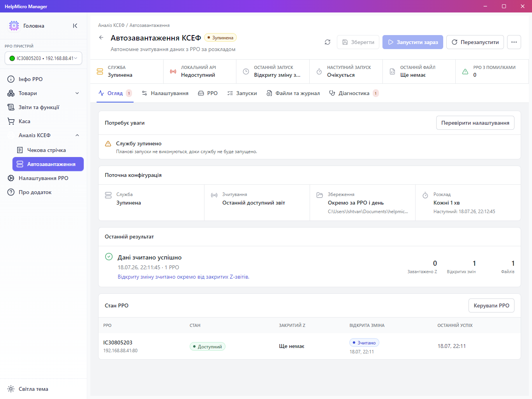Image resolution: width=532 pixels, height=399 pixels.
Task: Click the Наступний запуск timer icon
Action: [319, 72]
